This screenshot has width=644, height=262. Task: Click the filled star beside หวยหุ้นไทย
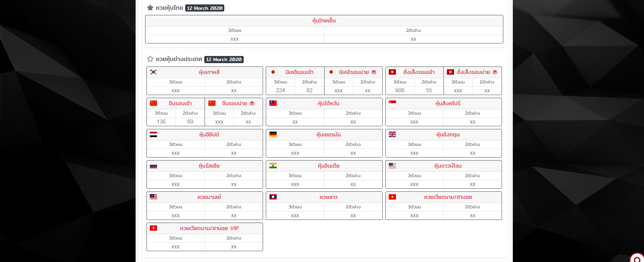point(150,8)
